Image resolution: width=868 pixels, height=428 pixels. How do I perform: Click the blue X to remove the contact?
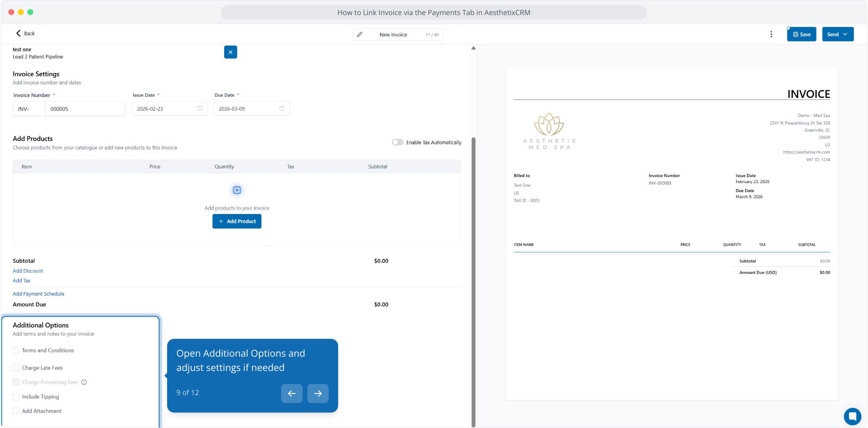pos(230,52)
